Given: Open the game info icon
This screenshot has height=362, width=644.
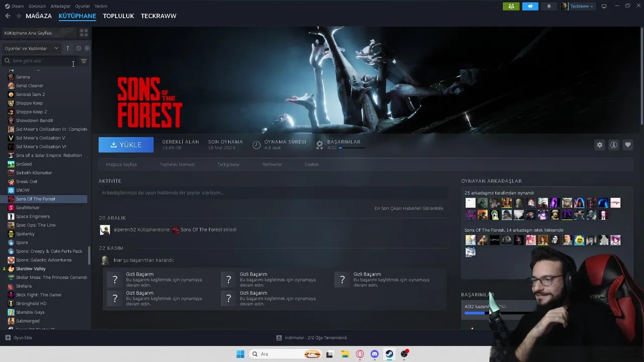Looking at the screenshot, I should pyautogui.click(x=614, y=145).
